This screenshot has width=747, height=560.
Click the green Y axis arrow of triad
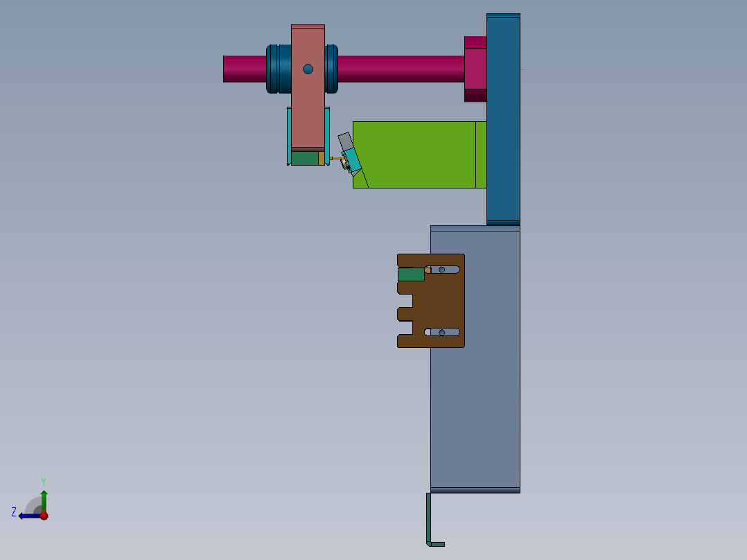[x=44, y=500]
